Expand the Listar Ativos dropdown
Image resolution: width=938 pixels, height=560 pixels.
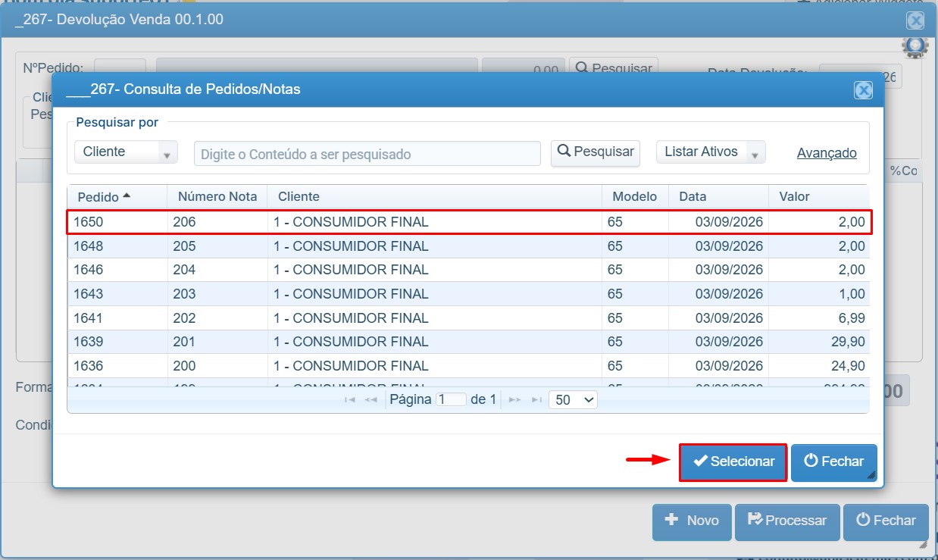[711, 152]
